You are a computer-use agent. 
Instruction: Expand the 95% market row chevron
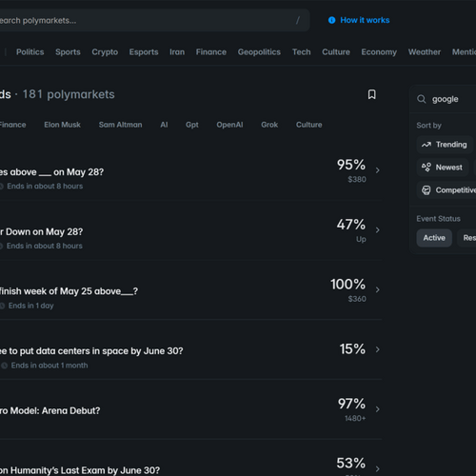pos(378,170)
